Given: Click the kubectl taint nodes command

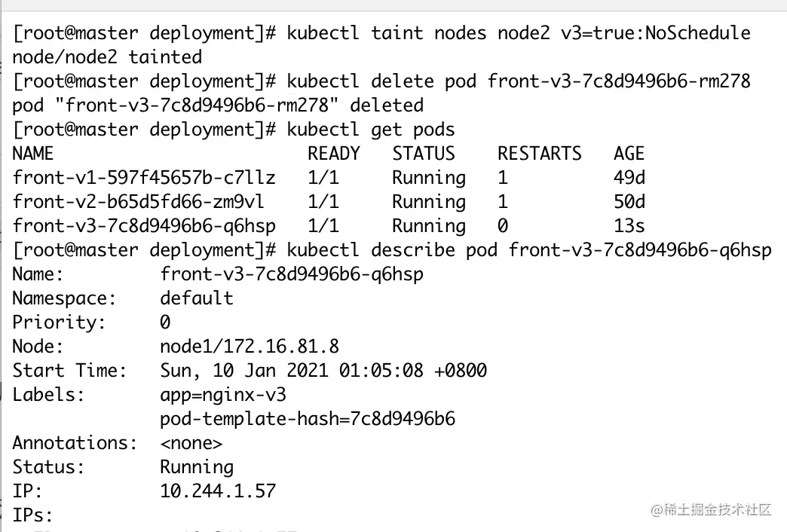Looking at the screenshot, I should [519, 33].
